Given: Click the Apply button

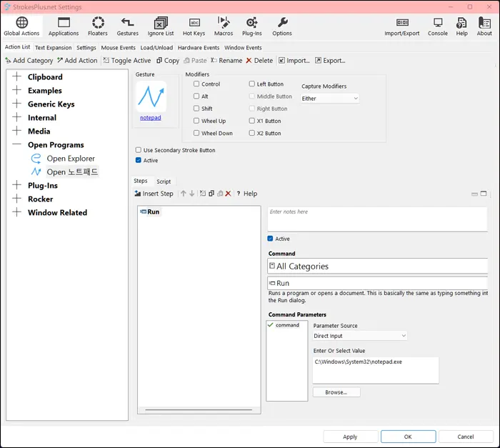Looking at the screenshot, I should pyautogui.click(x=350, y=437).
